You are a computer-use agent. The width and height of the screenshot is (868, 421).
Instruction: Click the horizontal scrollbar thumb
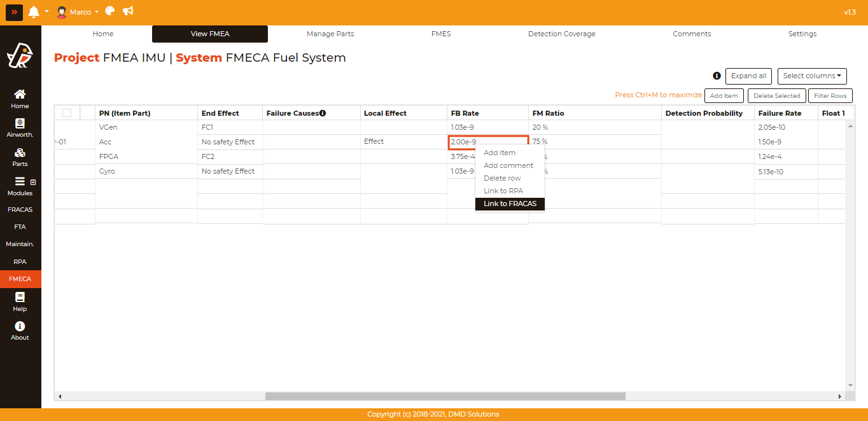[445, 396]
